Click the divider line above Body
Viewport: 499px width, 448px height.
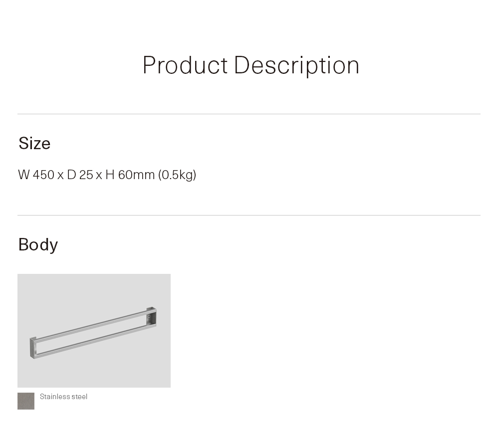pyautogui.click(x=249, y=216)
